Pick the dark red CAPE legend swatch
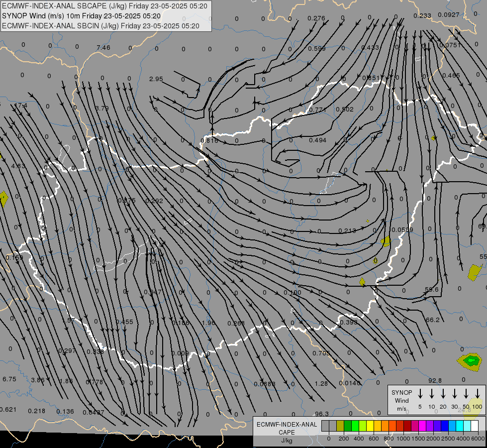Viewport: 487px width, 448px height. [x=407, y=426]
